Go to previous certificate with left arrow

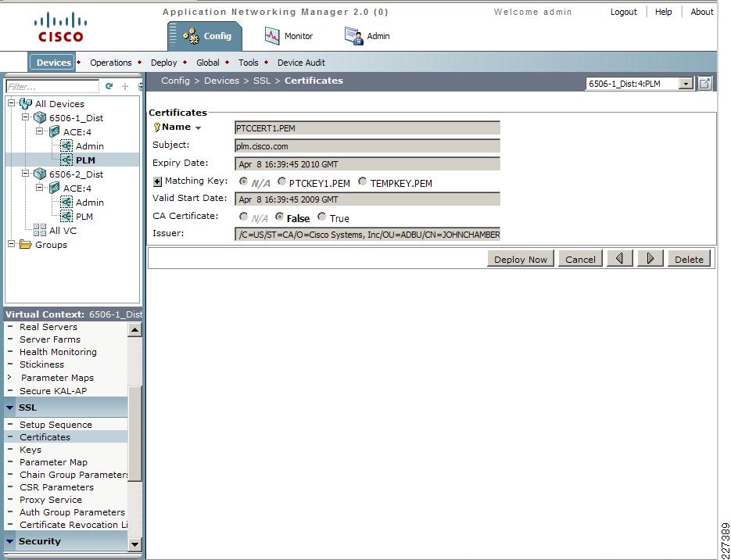point(619,259)
